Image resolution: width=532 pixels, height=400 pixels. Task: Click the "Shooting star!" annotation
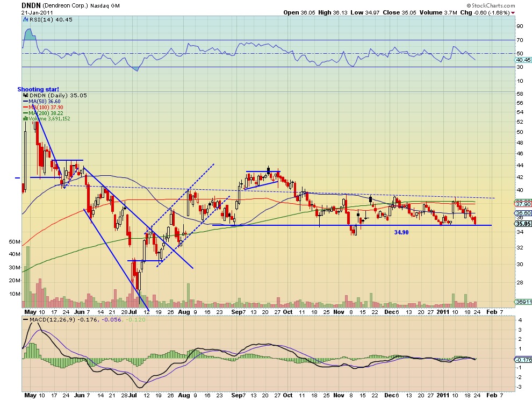(38, 89)
